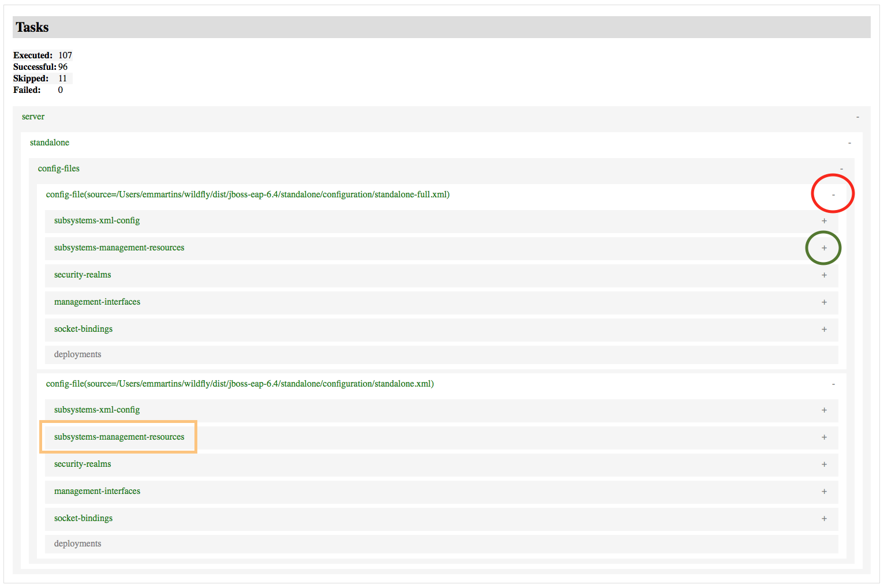Image resolution: width=884 pixels, height=588 pixels.
Task: Collapse the standalone node using its minus
Action: pos(849,143)
